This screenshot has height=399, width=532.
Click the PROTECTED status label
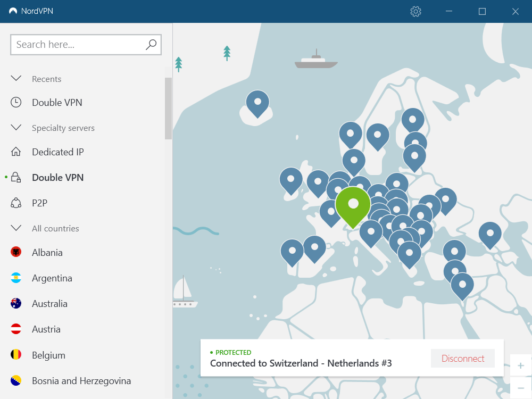tap(233, 352)
